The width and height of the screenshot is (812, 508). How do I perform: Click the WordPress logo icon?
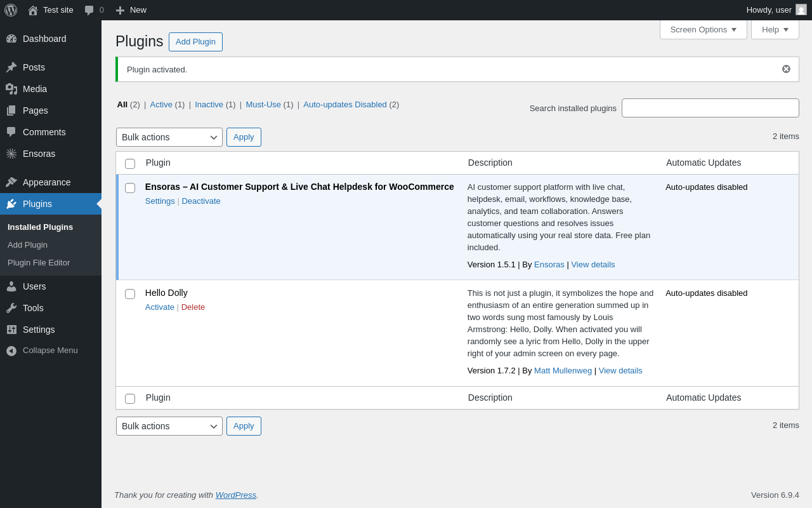11,10
